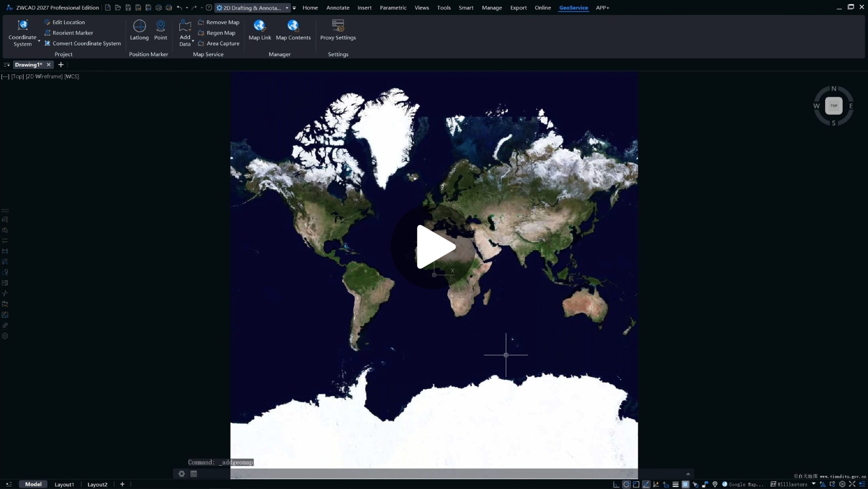Open Proxy Settings
Screen dimensions: 868x489
pos(338,30)
